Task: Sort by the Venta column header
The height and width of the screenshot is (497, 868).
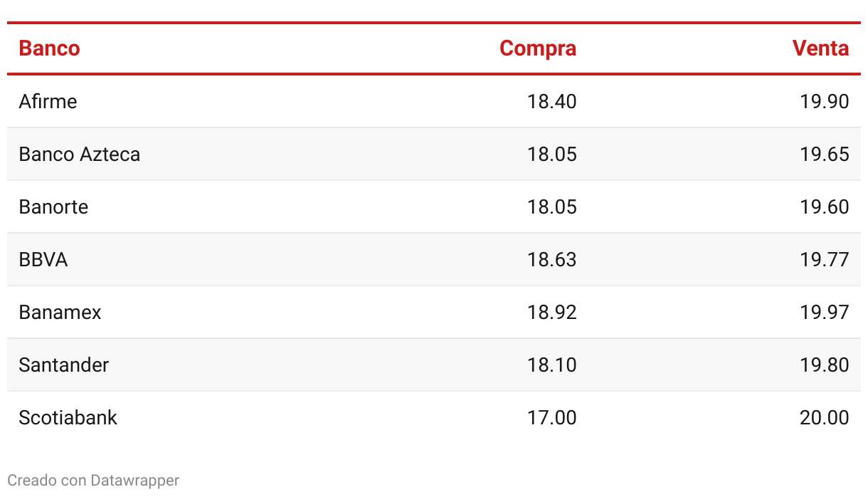Action: point(820,48)
